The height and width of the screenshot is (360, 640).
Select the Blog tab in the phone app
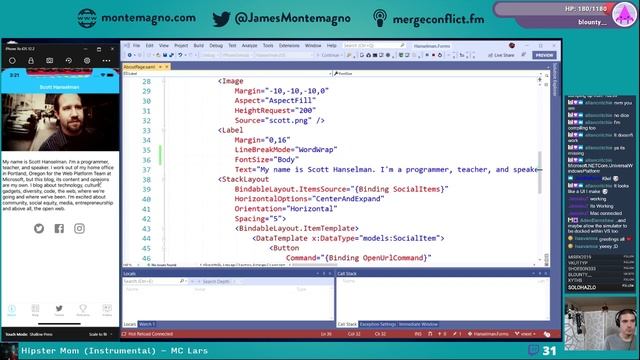click(35, 310)
